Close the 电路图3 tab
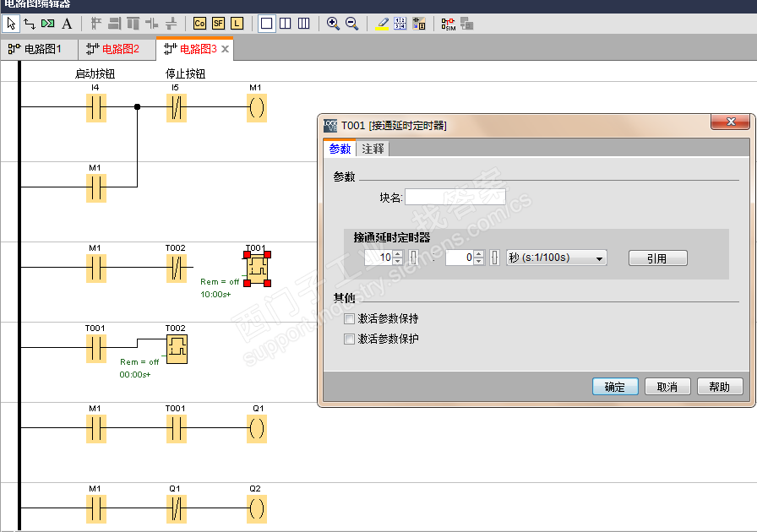 pos(225,49)
